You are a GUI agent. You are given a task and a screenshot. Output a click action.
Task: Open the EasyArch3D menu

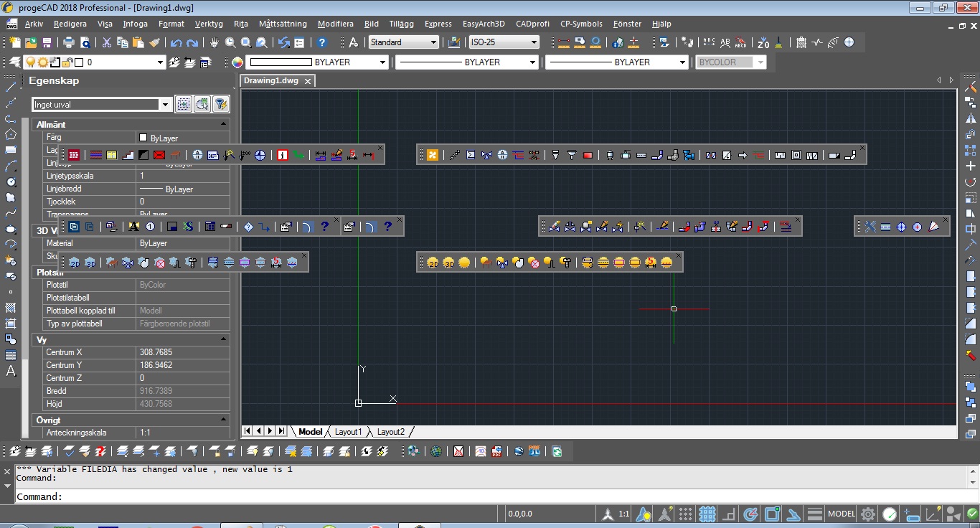pos(485,24)
